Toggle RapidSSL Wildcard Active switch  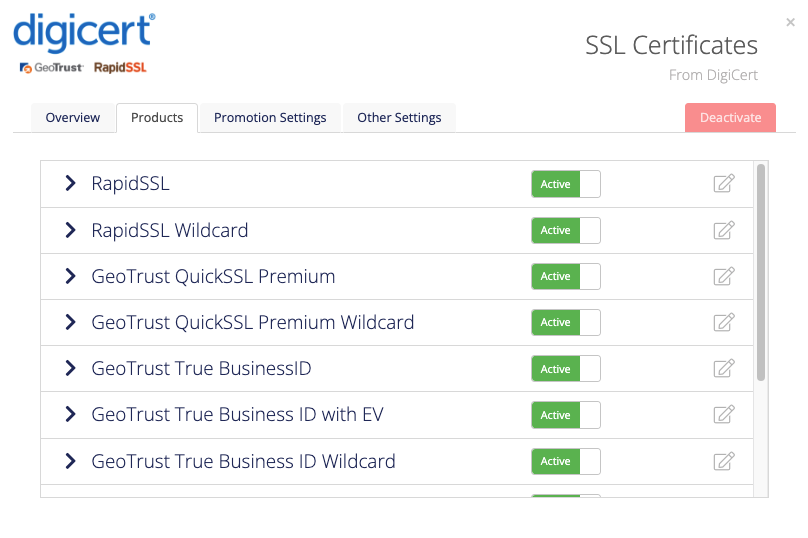[x=566, y=230]
